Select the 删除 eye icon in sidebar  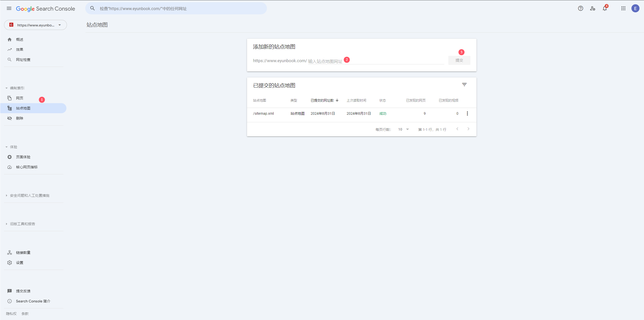[x=9, y=118]
